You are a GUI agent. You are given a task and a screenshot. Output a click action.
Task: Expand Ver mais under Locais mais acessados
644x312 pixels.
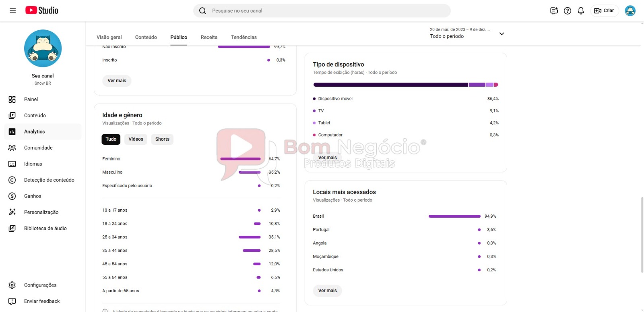[327, 291]
